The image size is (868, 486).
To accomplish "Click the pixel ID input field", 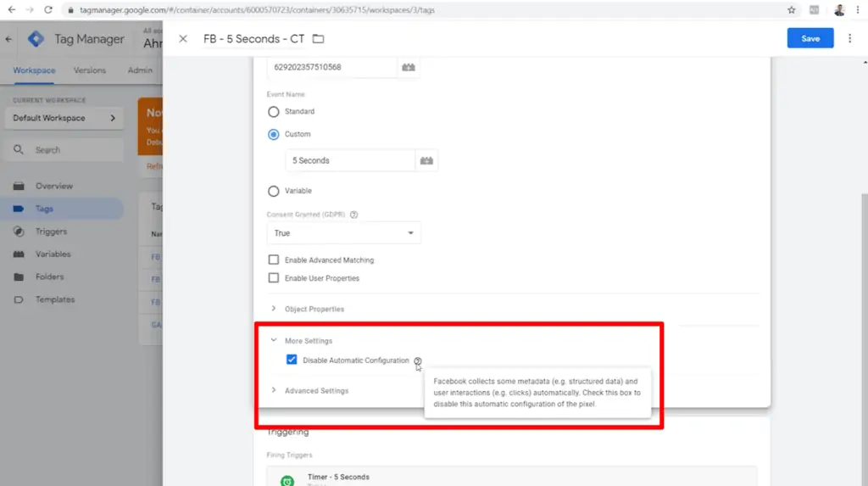I will [331, 67].
